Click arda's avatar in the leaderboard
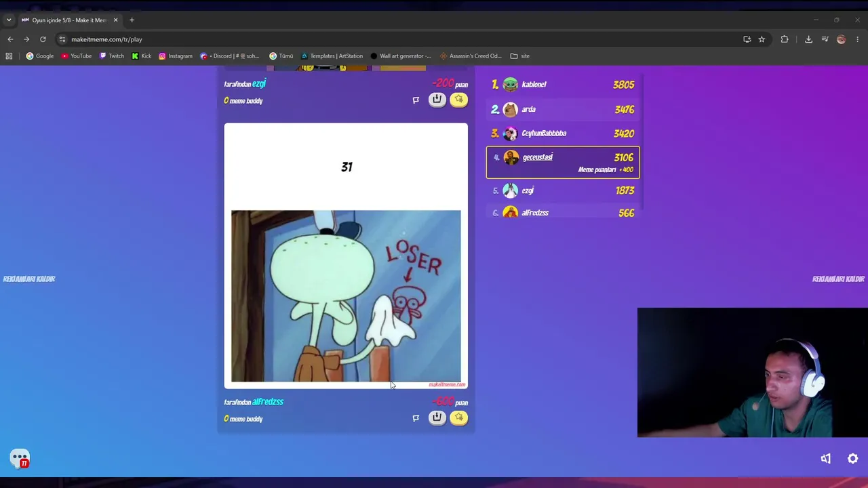868x488 pixels. (511, 109)
